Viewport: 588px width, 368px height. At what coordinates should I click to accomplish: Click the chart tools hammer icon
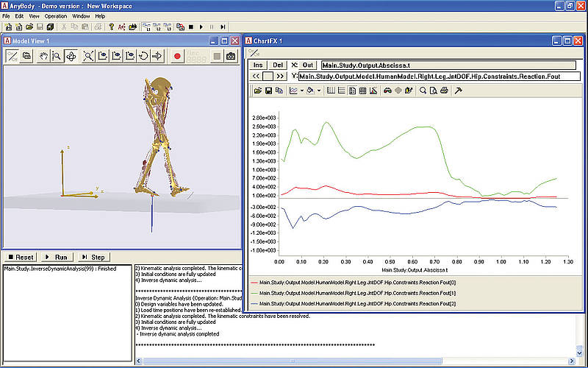coord(458,91)
